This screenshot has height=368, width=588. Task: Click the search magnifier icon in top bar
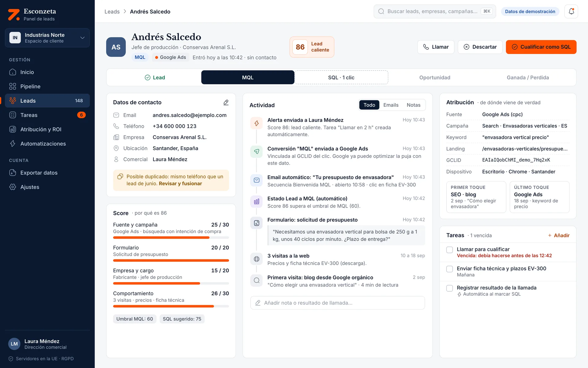pyautogui.click(x=381, y=11)
